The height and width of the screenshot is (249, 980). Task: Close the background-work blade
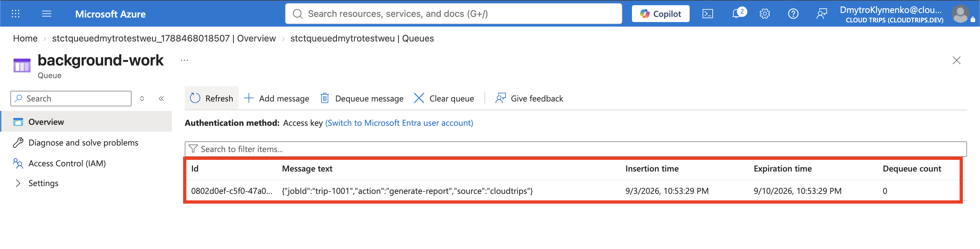coord(956,60)
